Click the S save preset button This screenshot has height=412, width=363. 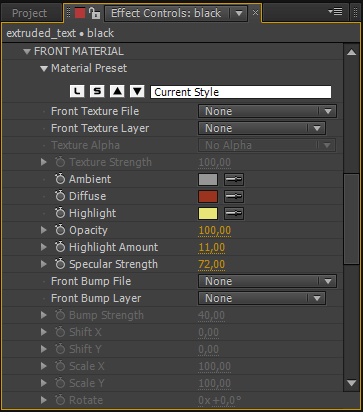click(x=97, y=91)
